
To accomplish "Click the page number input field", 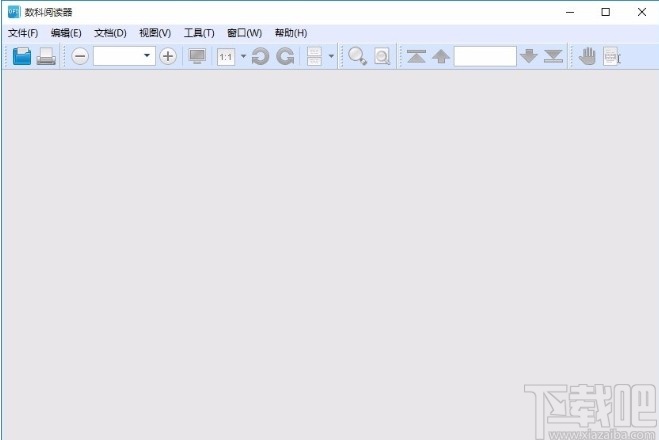I will click(485, 56).
